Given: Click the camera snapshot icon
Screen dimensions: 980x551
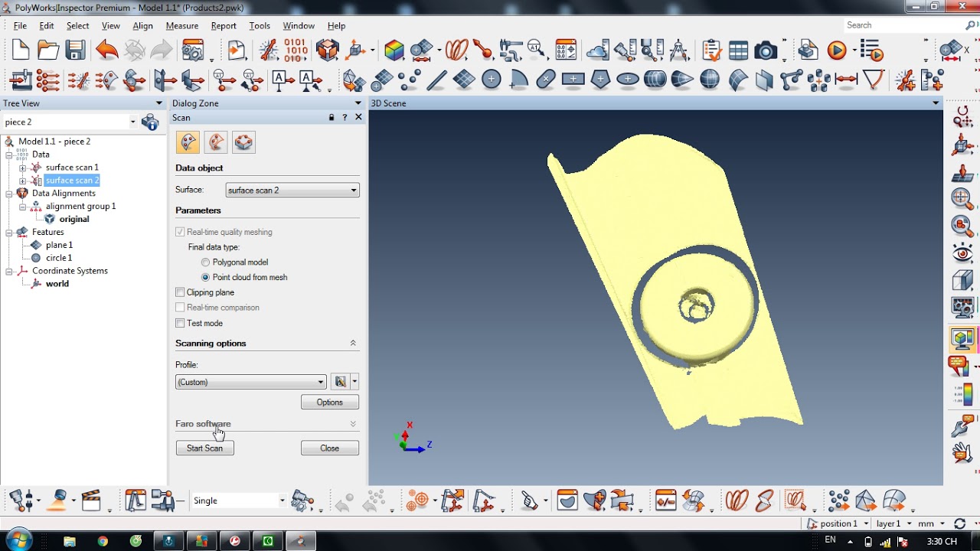Looking at the screenshot, I should click(x=765, y=51).
